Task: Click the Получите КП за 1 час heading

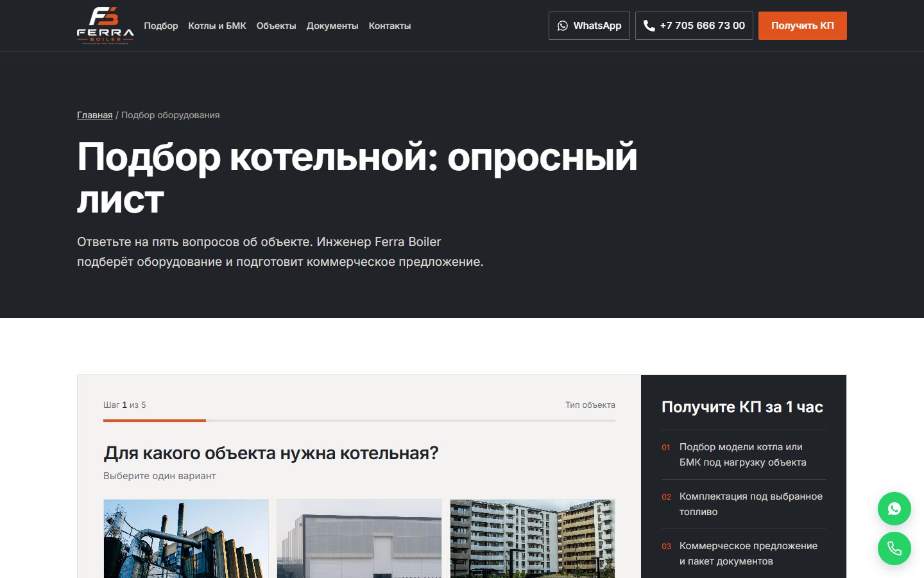Action: coord(742,407)
